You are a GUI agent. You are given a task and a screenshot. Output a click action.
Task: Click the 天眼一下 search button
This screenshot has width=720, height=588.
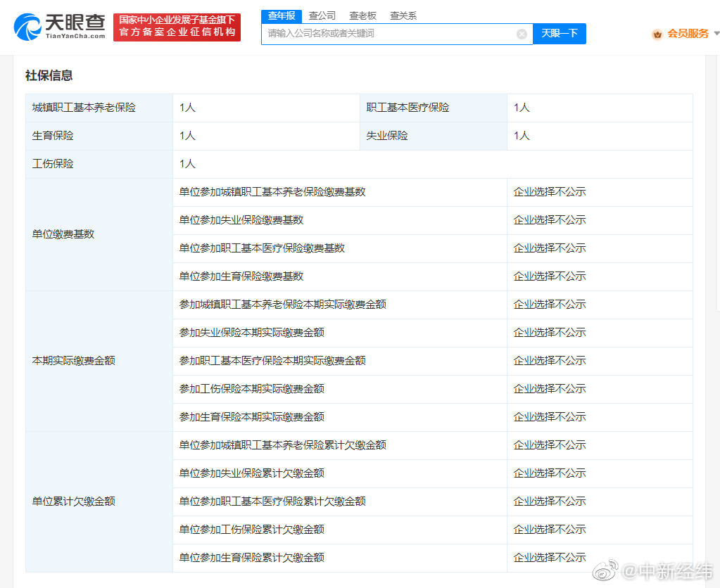coord(560,34)
